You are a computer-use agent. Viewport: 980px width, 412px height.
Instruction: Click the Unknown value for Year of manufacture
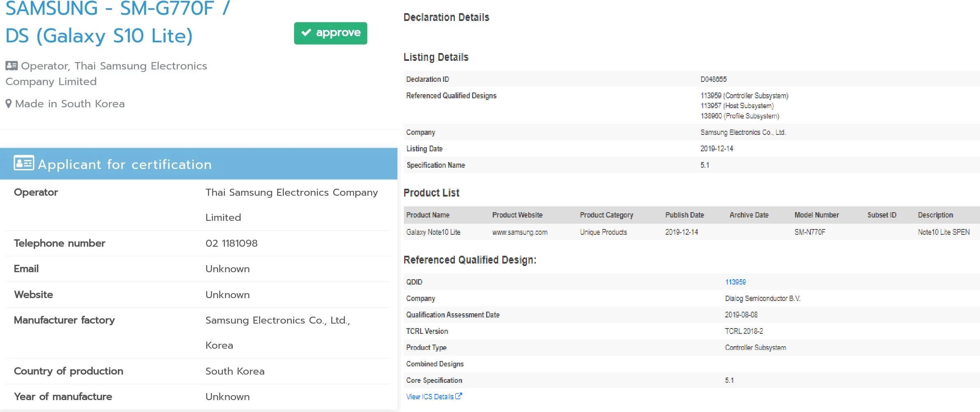click(x=228, y=397)
